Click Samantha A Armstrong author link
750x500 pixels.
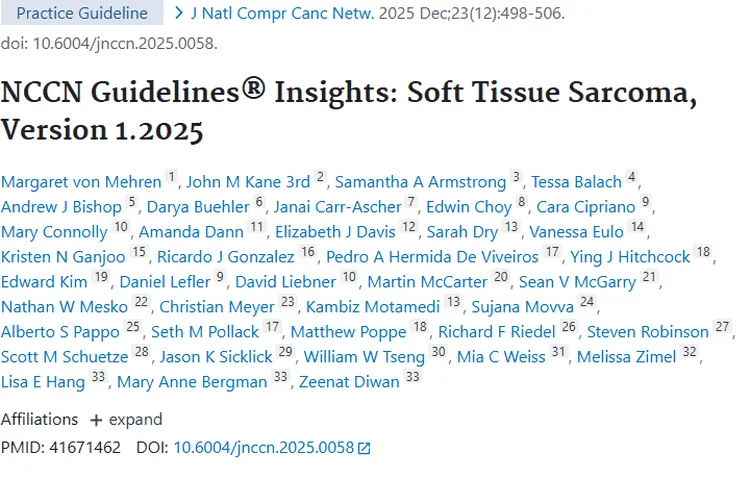pyautogui.click(x=421, y=182)
